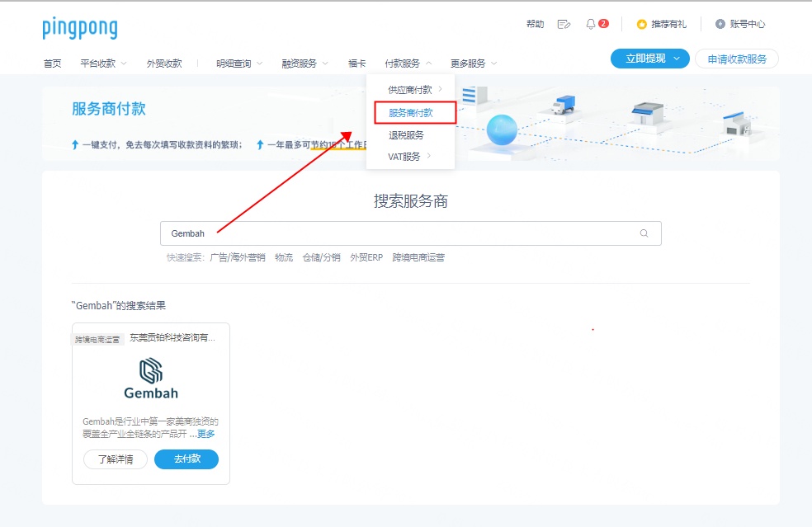Expand the 明细查询 menu
Image resolution: width=812 pixels, height=527 pixels.
[x=239, y=64]
